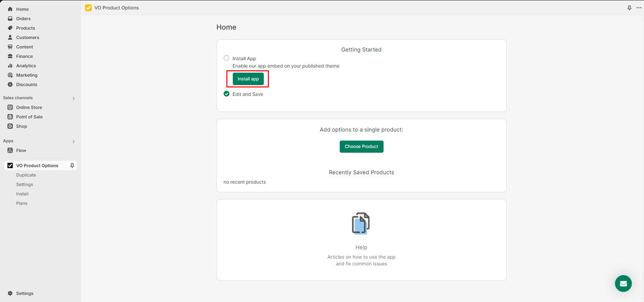
Task: Open the more options ellipsis menu
Action: [639, 8]
